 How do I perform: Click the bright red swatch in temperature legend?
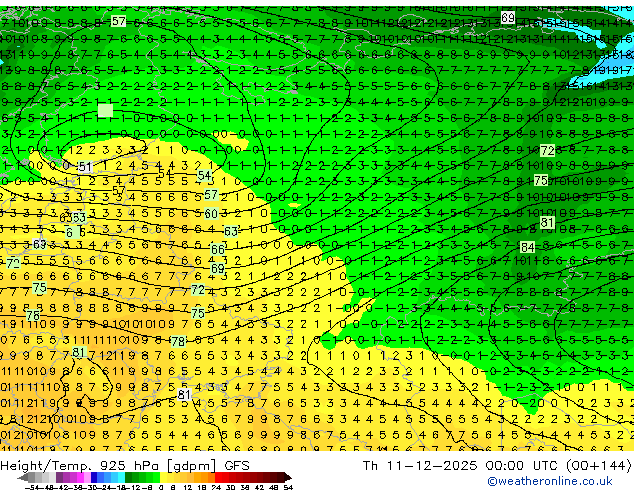tap(218, 477)
